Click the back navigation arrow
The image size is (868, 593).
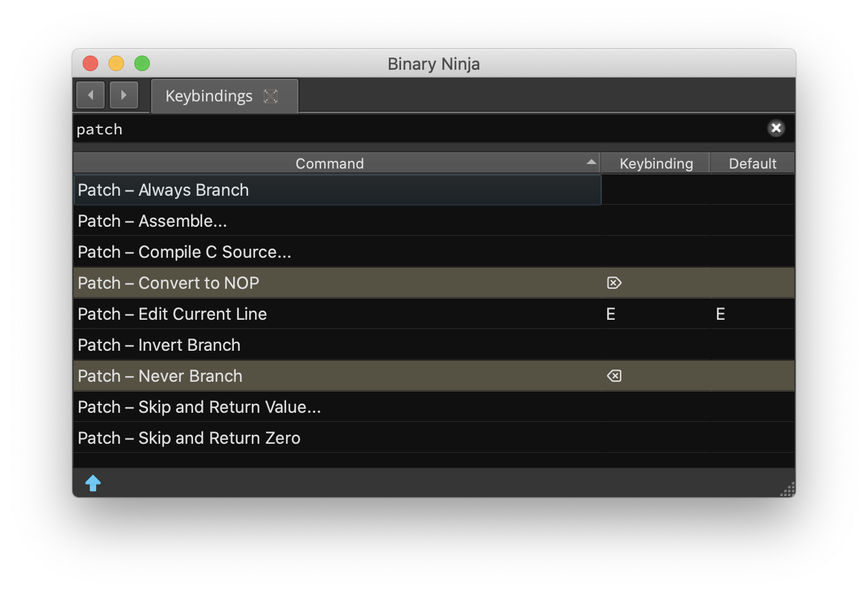(x=90, y=94)
